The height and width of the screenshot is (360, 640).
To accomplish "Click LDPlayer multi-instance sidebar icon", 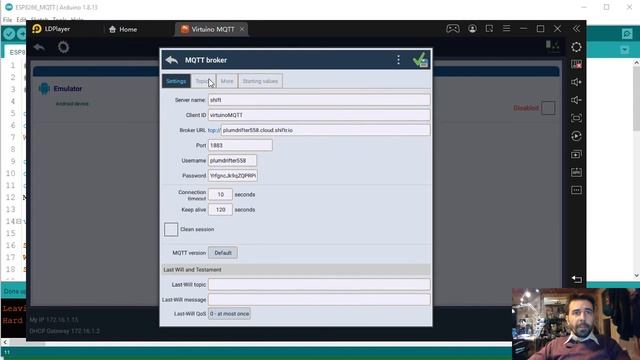I will click(576, 154).
